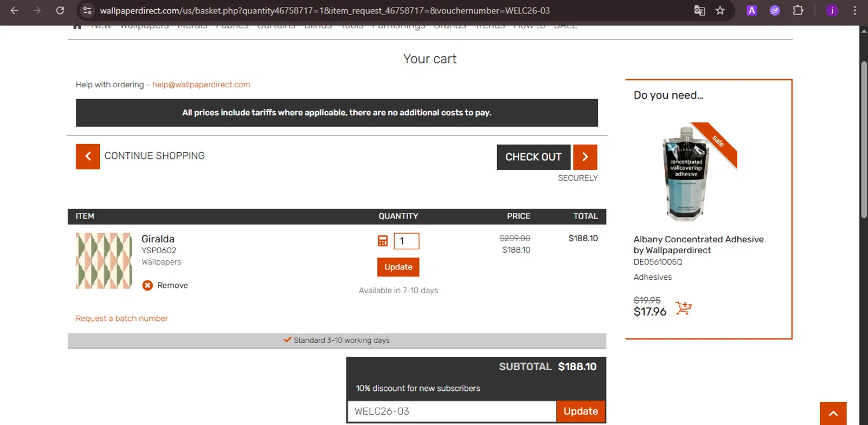Click the 'Your cart' heading
Screen dimensions: 868x425
[x=430, y=59]
